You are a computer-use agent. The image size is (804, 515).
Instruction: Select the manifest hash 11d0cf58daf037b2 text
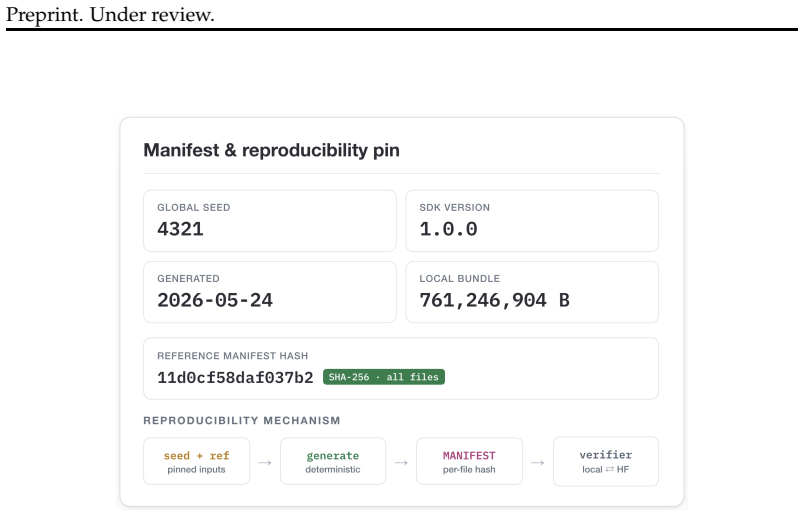pos(235,378)
